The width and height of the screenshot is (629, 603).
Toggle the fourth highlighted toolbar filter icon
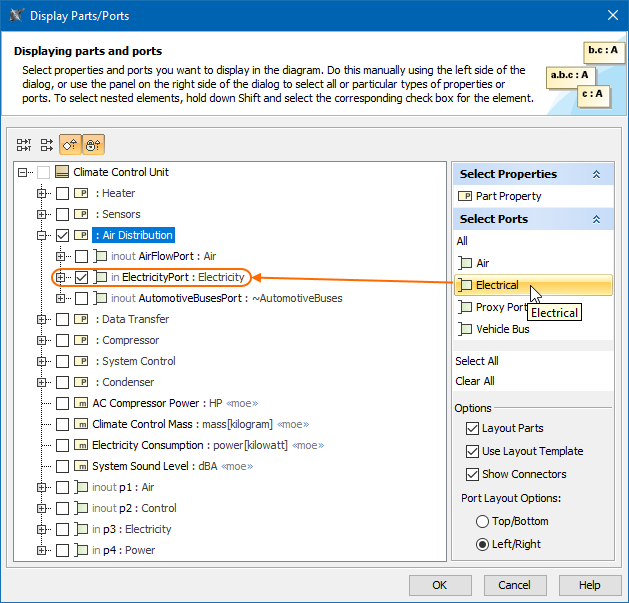[93, 145]
